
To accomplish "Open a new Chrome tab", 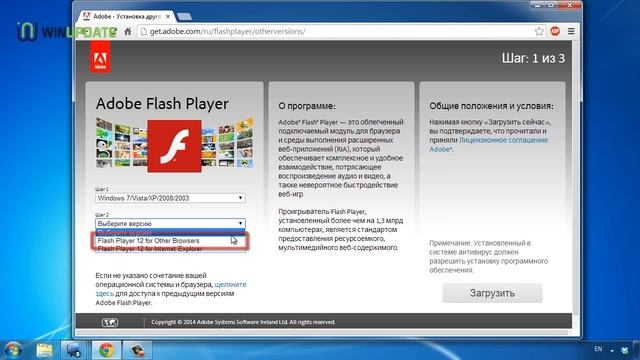I will click(184, 16).
